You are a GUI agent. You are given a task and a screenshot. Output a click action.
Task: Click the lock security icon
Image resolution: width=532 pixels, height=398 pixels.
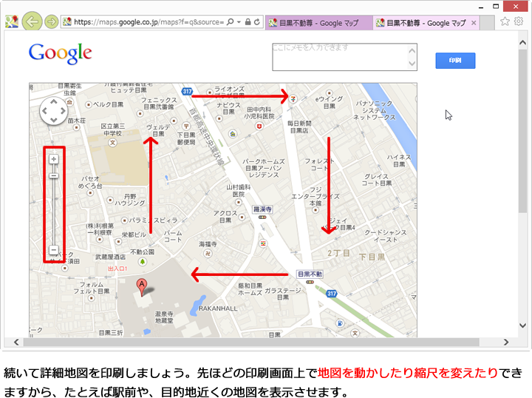click(x=248, y=22)
